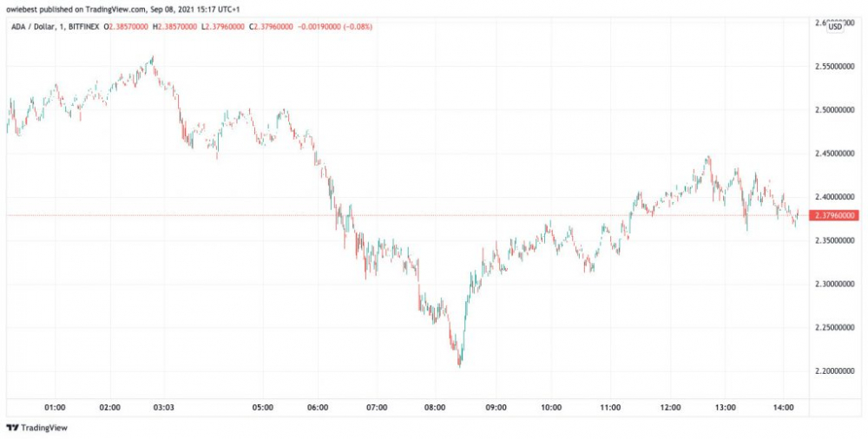
Task: Click the 02:00 time axis label
Action: (x=109, y=408)
